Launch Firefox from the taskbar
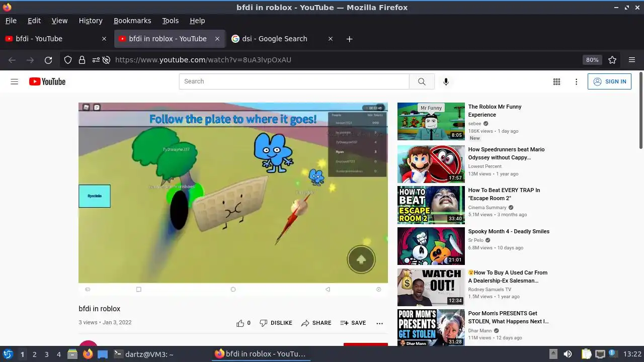The image size is (644, 362). click(x=88, y=354)
